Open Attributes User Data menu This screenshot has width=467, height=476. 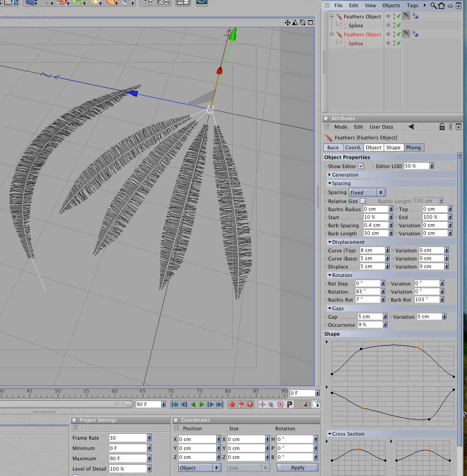point(381,127)
